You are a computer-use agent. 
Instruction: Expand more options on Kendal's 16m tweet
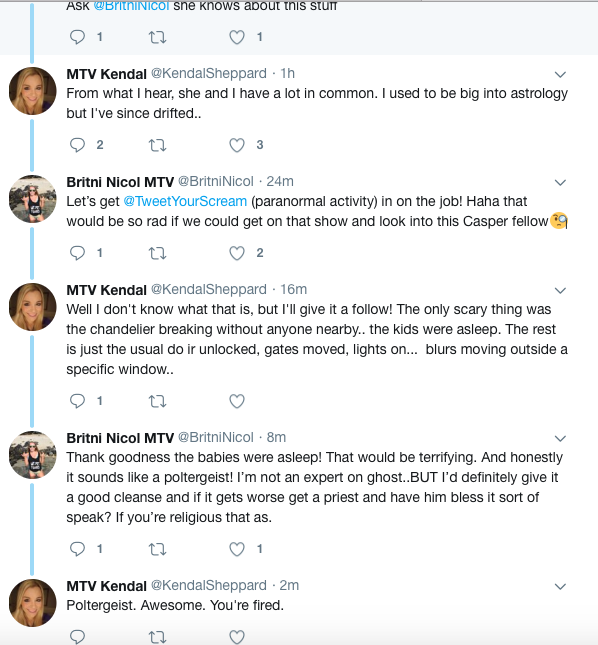560,290
